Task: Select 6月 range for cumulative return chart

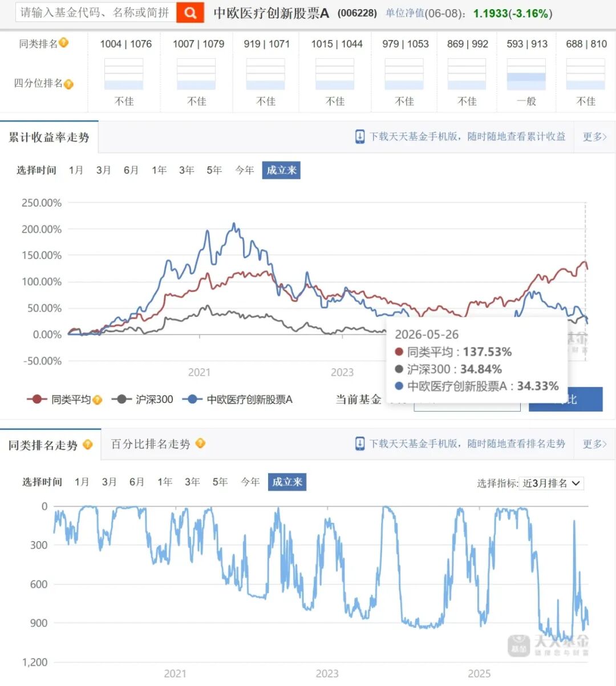Action: 131,170
